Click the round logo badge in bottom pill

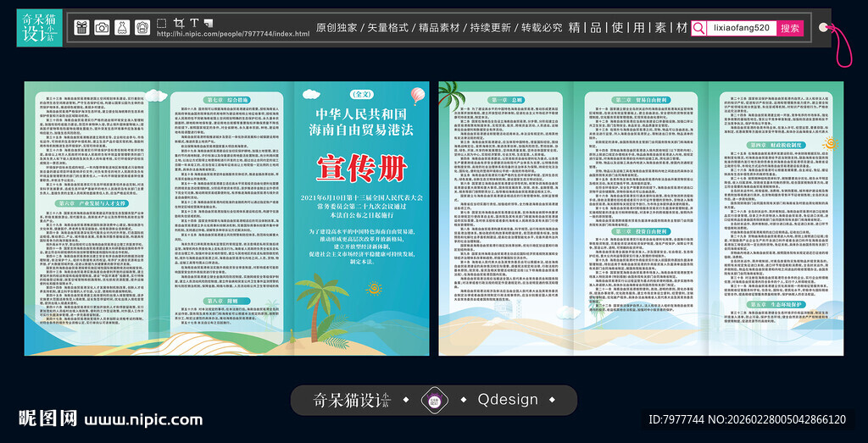433,400
